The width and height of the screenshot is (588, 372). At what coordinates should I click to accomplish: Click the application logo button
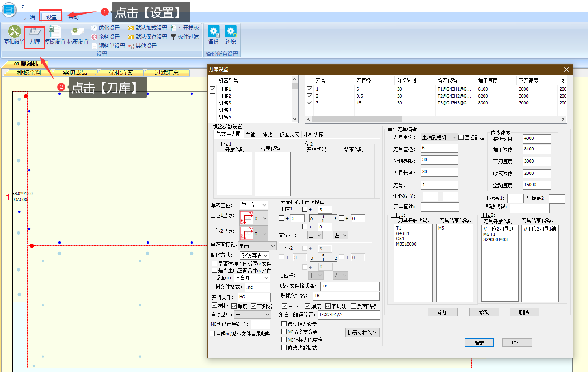(9, 10)
